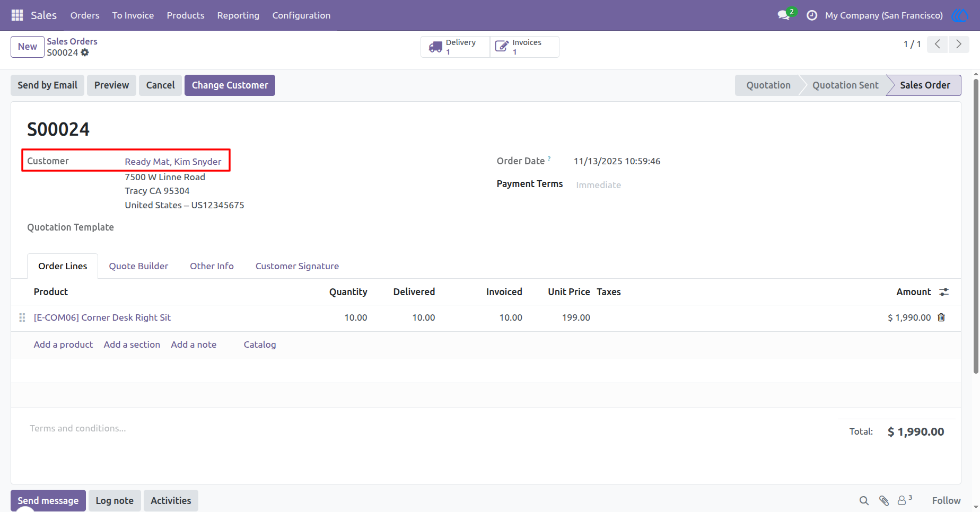This screenshot has height=512, width=980.
Task: Go to the previous record arrow
Action: (x=938, y=44)
